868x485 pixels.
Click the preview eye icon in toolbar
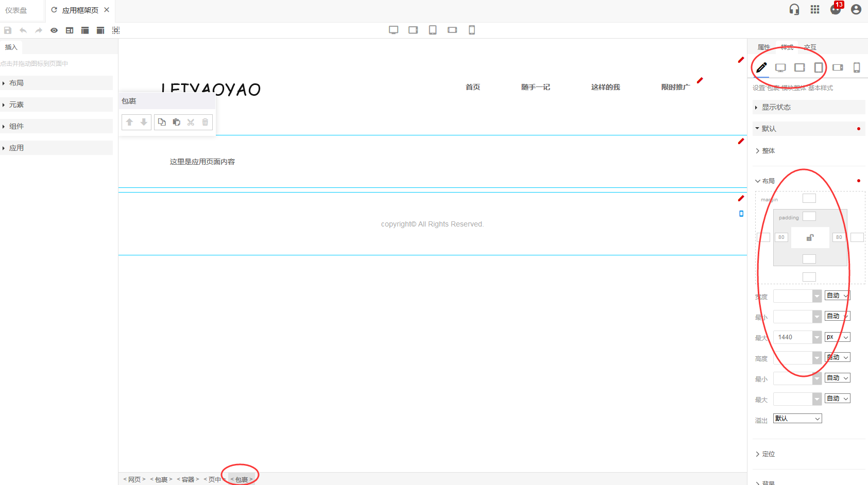54,30
